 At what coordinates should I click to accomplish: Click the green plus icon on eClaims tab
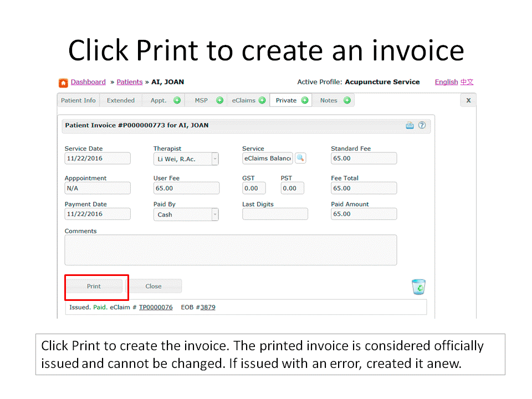(262, 100)
